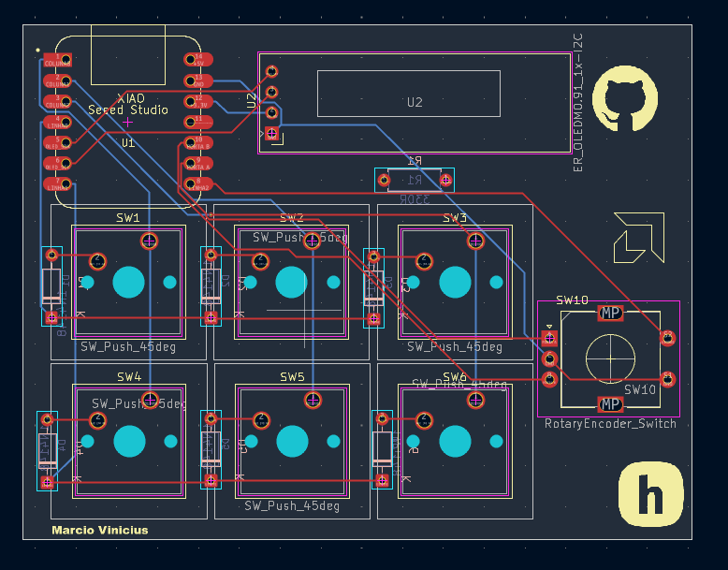Screen dimensions: 728x570
Task: Select the "Seeed Studio" silkscreen text
Action: [x=128, y=110]
